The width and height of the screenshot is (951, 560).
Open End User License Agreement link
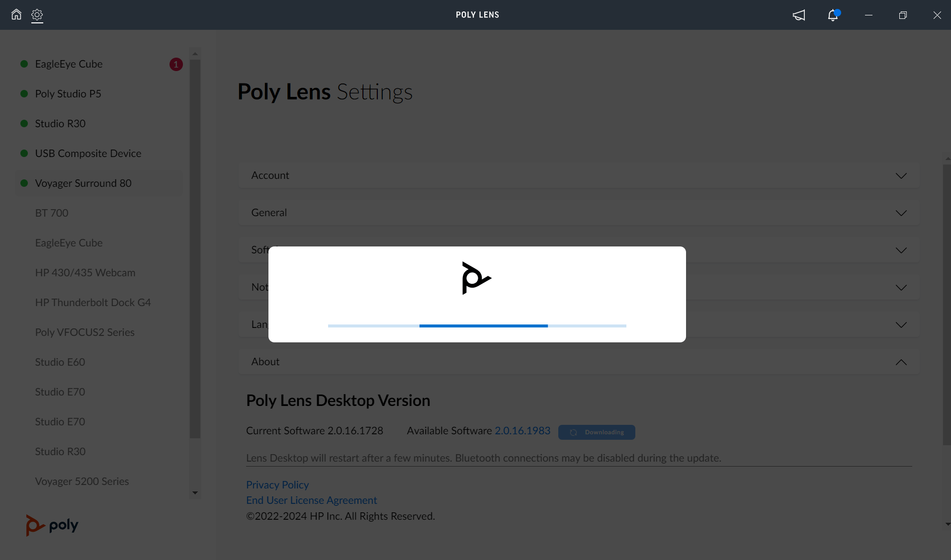(x=311, y=500)
